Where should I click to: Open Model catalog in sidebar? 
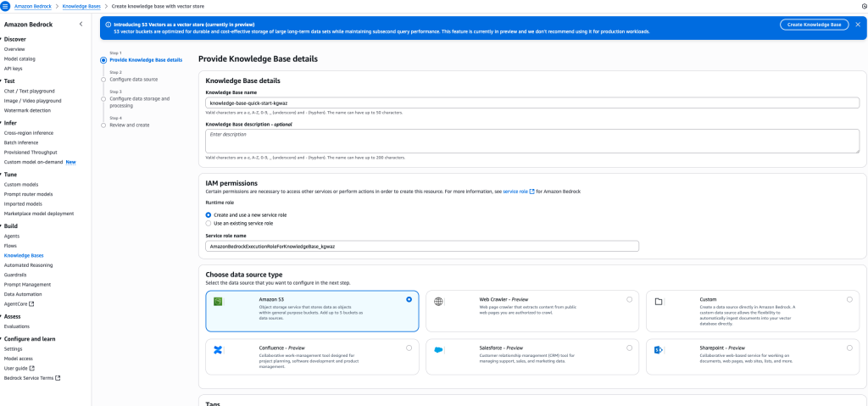pyautogui.click(x=19, y=58)
